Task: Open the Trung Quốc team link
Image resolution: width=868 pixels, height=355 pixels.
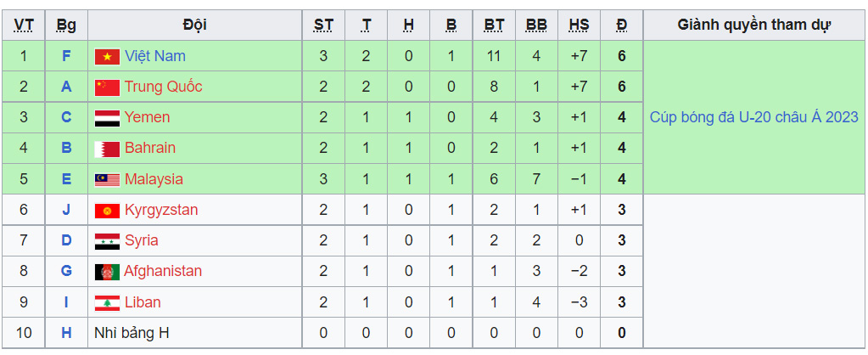Action: pos(163,87)
